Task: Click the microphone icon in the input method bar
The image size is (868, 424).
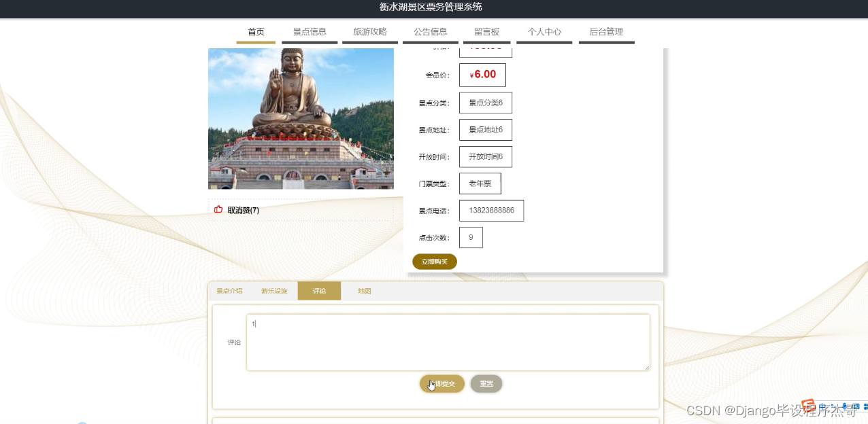Action: click(844, 406)
